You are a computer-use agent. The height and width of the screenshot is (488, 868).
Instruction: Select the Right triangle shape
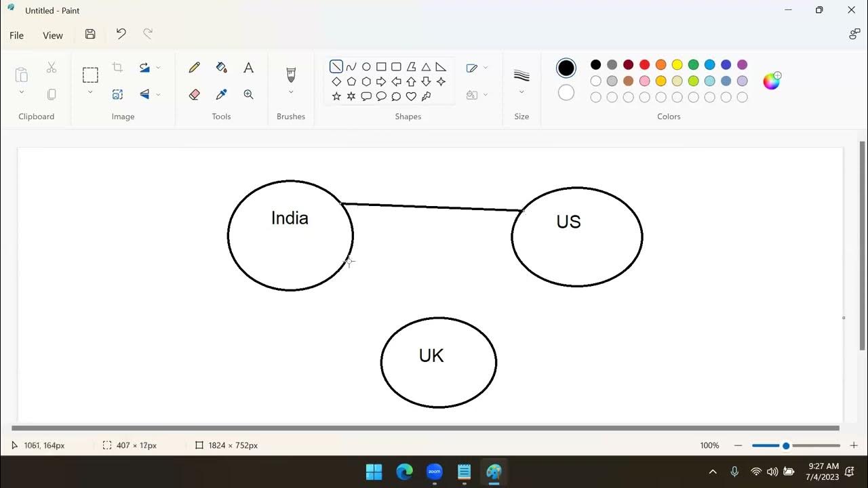click(441, 66)
